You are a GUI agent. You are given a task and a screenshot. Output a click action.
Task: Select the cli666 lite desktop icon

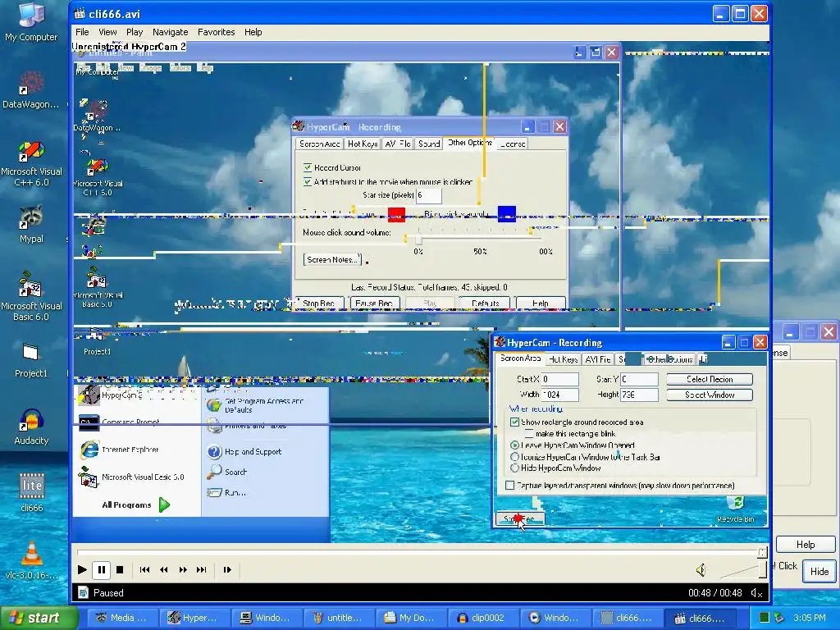tap(31, 492)
